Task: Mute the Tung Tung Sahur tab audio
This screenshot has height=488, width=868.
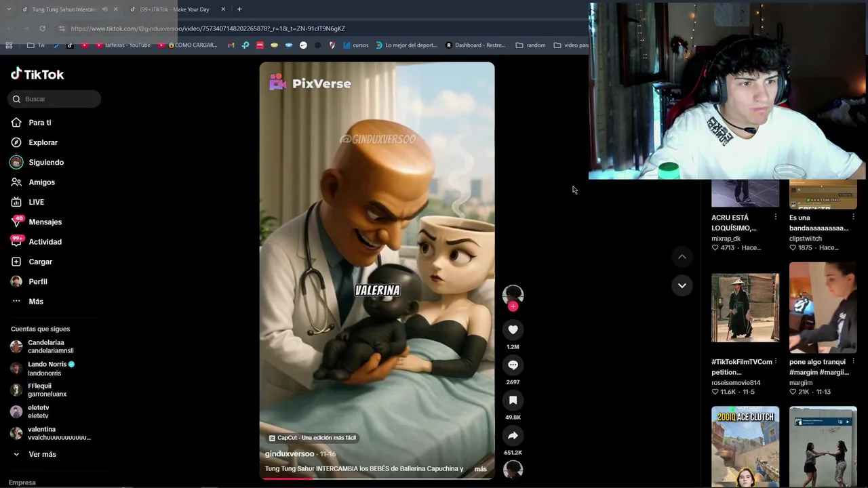Action: (x=104, y=9)
